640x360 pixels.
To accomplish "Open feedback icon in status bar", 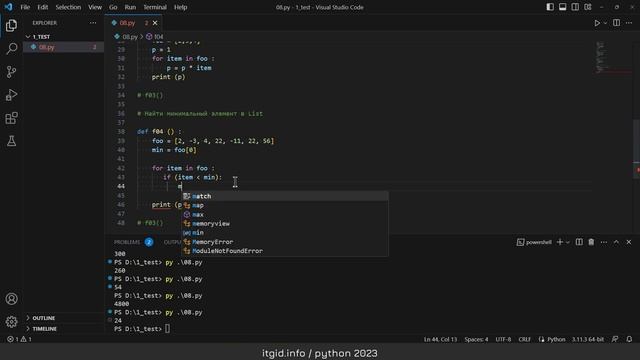I will (615, 339).
